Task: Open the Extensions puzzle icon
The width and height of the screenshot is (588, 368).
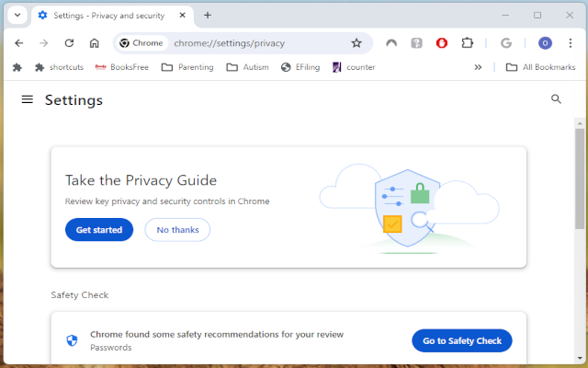Action: pyautogui.click(x=468, y=43)
